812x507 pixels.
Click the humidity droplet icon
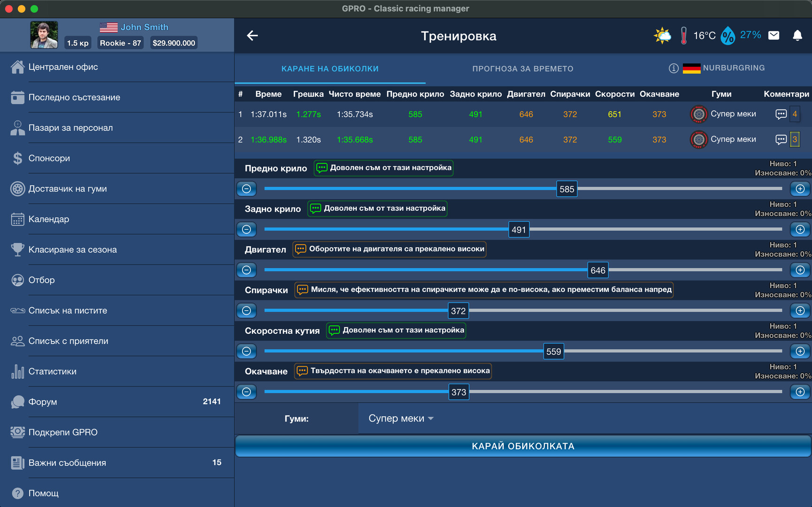pos(728,36)
